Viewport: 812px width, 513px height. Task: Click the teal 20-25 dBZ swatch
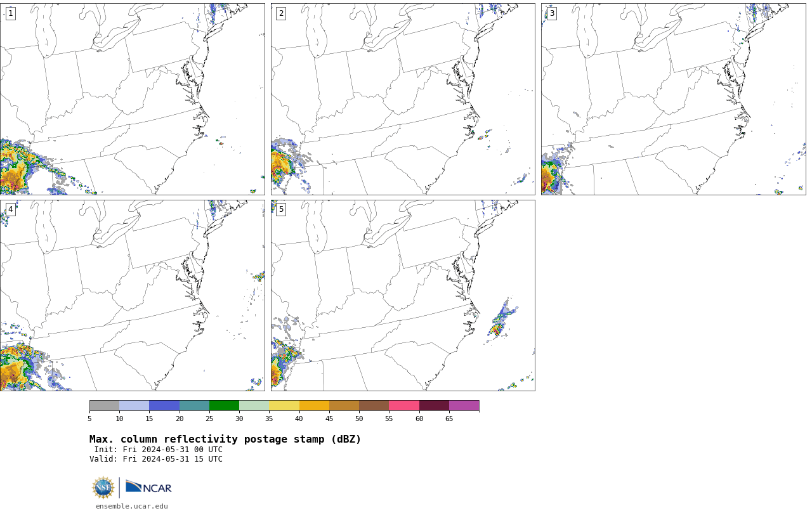[194, 406]
